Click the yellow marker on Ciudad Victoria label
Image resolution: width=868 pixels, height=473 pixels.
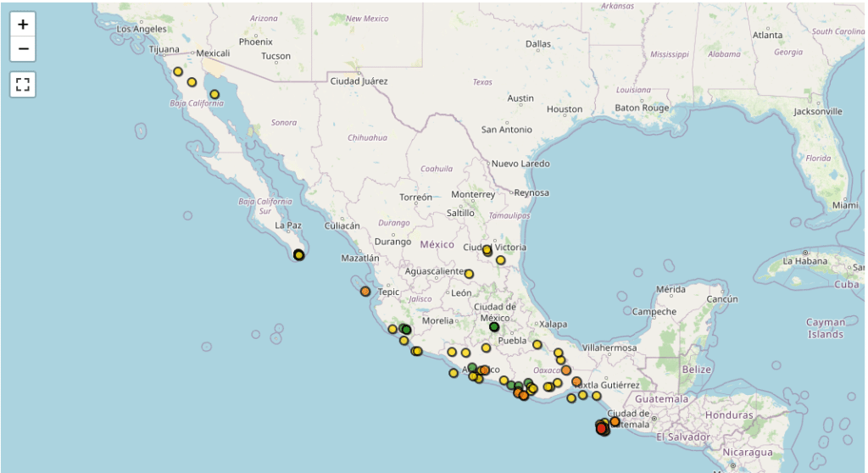[x=487, y=250]
